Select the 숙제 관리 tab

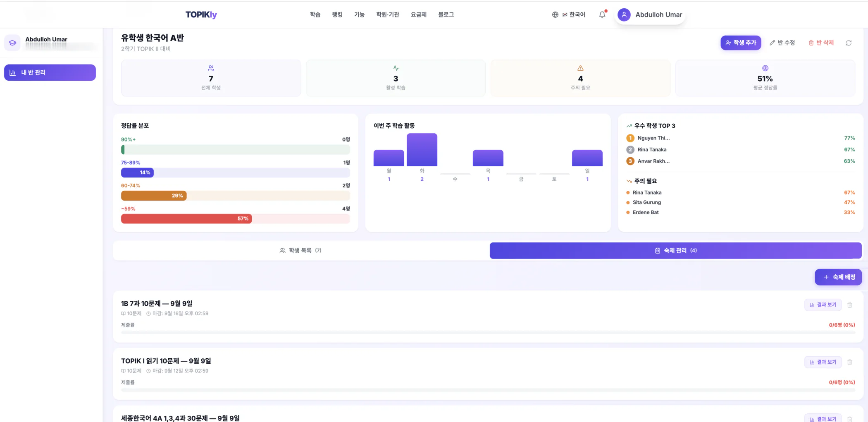pos(676,251)
